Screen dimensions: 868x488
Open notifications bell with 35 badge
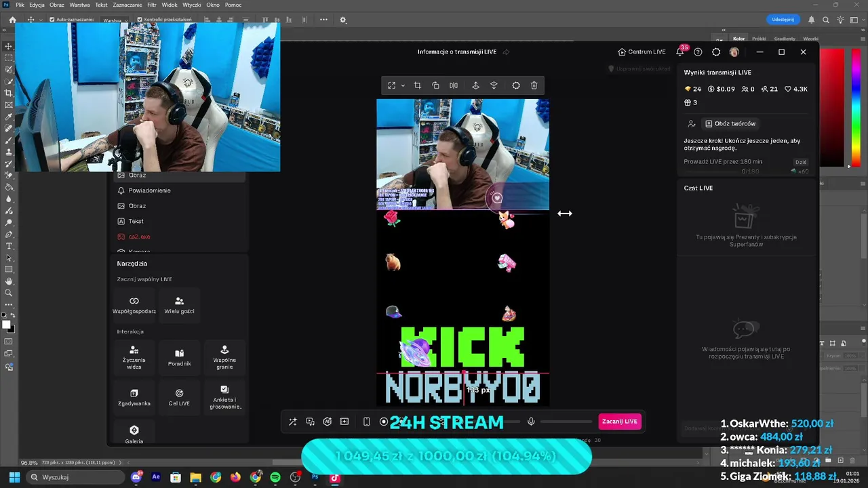(680, 52)
